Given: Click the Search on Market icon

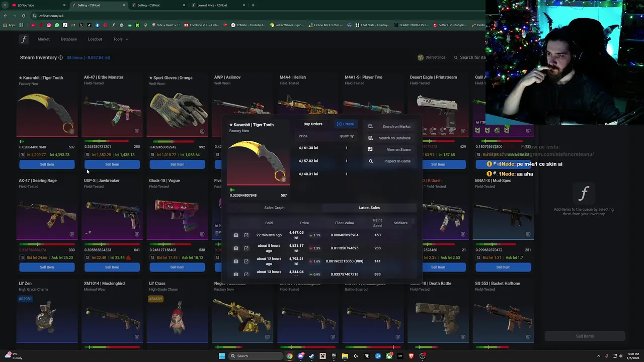Looking at the screenshot, I should 370,127.
